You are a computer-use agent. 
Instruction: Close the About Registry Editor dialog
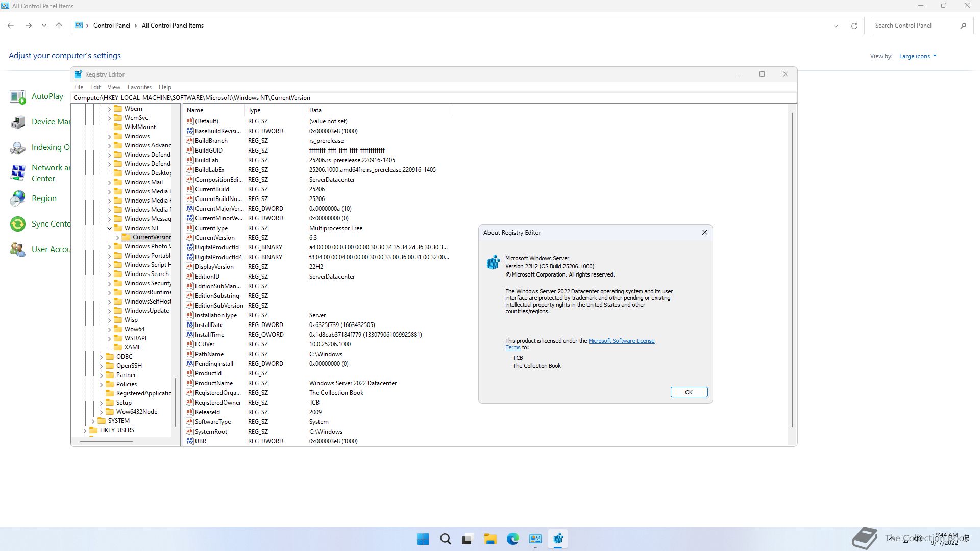704,232
